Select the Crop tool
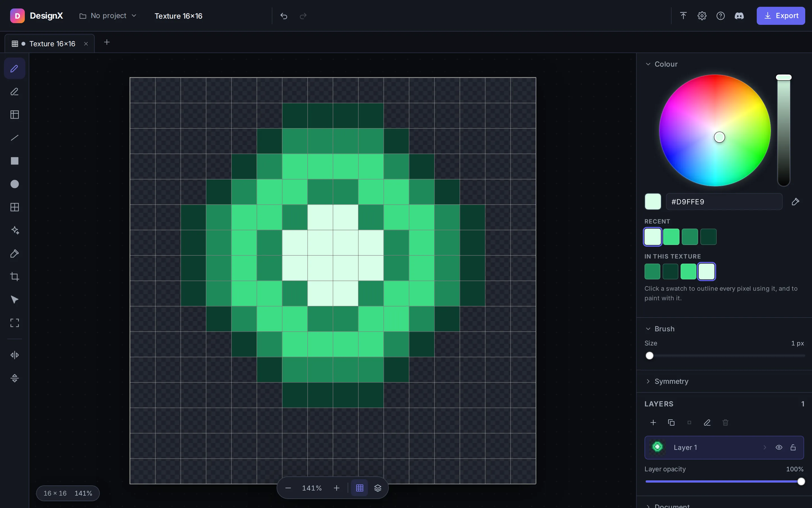This screenshot has width=812, height=508. (14, 277)
